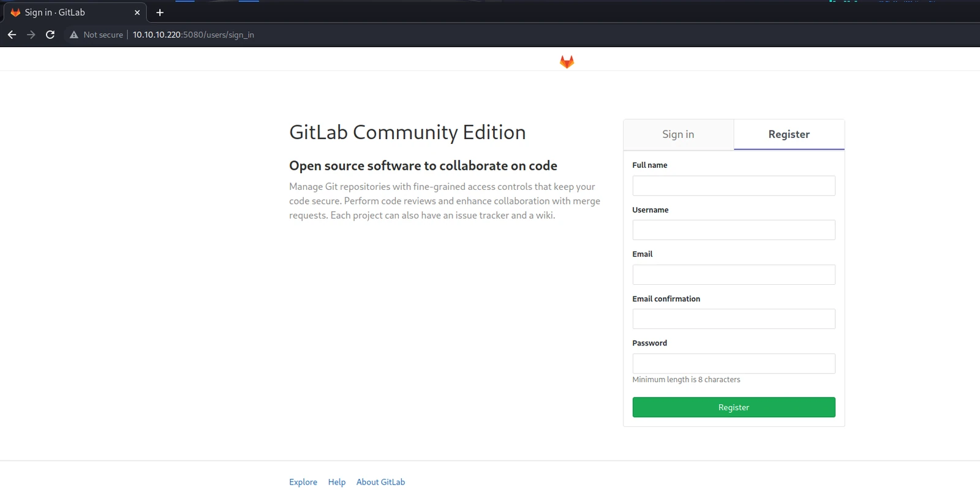Screen dimensions: 980x498
Task: Click the browser address bar URL
Action: [x=194, y=35]
